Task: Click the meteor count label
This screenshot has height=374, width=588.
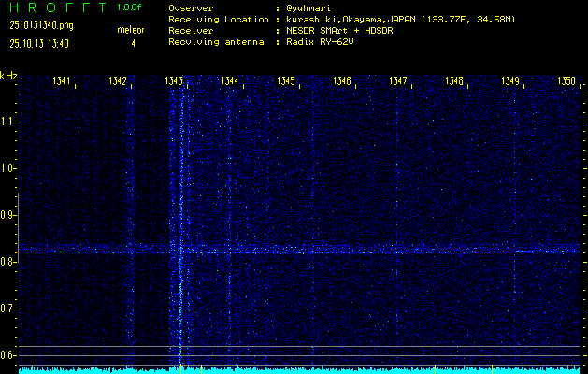Action: point(131,30)
